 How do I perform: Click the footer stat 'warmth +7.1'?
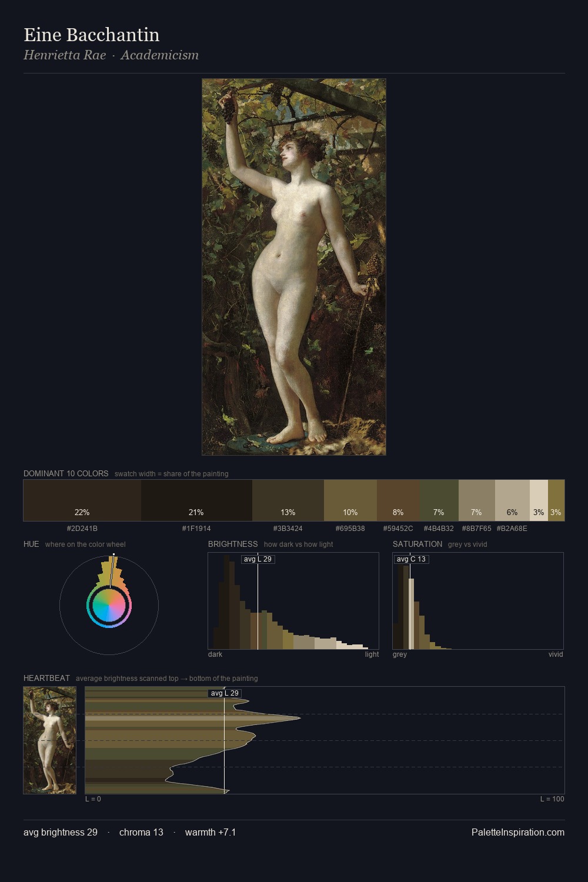(211, 832)
